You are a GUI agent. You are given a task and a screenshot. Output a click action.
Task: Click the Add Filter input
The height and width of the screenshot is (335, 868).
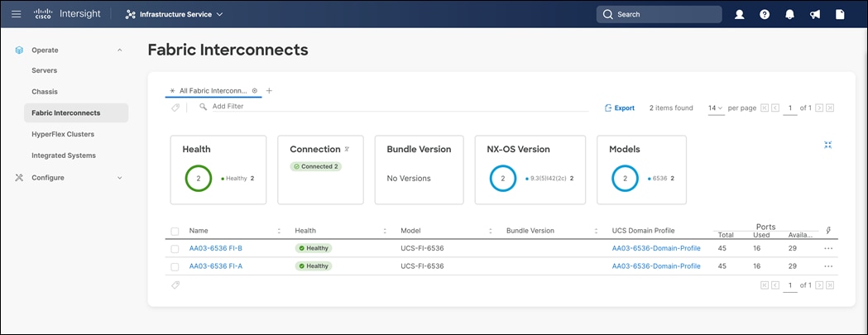tap(400, 107)
